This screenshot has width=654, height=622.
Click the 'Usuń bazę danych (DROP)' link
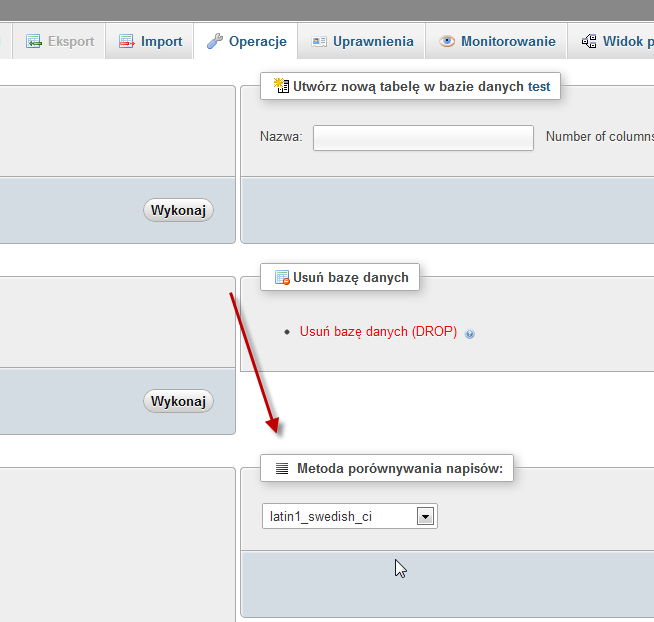coord(378,332)
